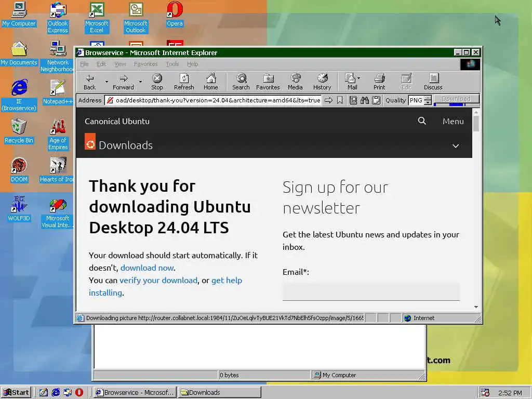This screenshot has height=399, width=532.
Task: Open the Edit menu
Action: coord(101,64)
